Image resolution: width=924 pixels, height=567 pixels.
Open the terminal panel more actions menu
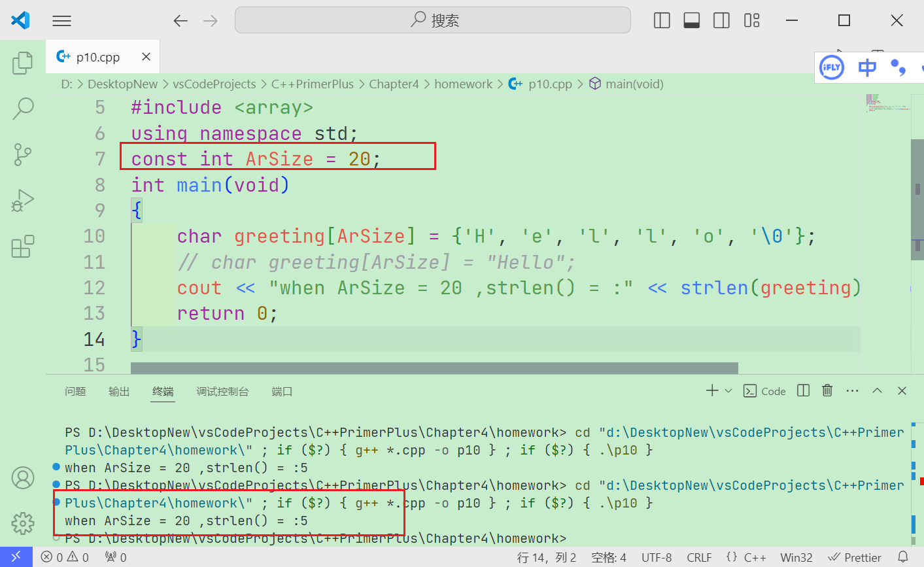click(x=852, y=390)
